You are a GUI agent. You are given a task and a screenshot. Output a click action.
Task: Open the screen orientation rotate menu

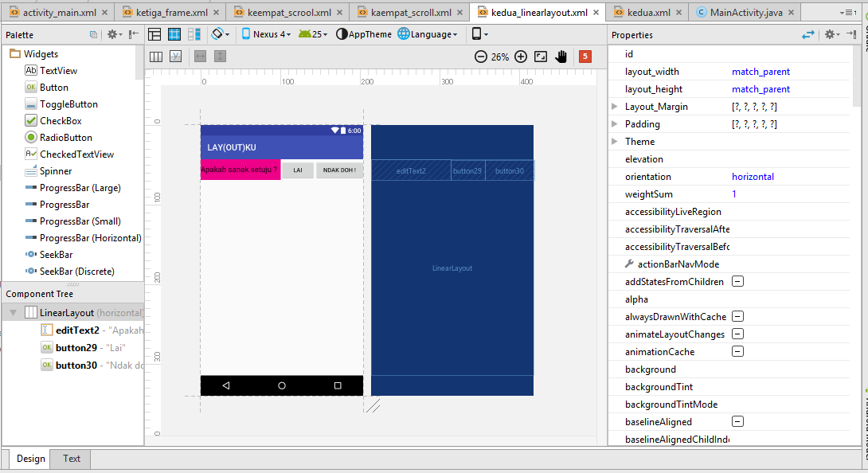coord(221,34)
